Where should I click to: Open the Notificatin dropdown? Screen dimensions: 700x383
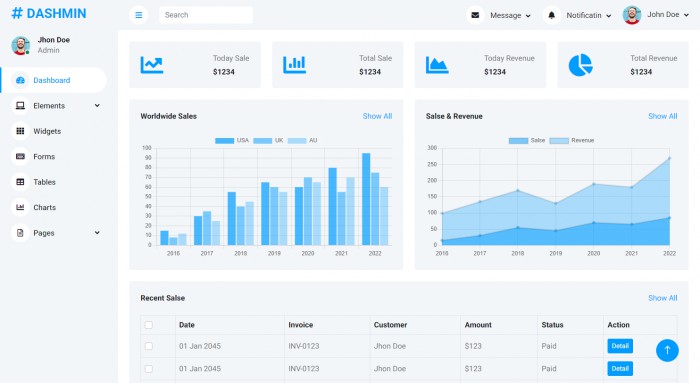(588, 15)
